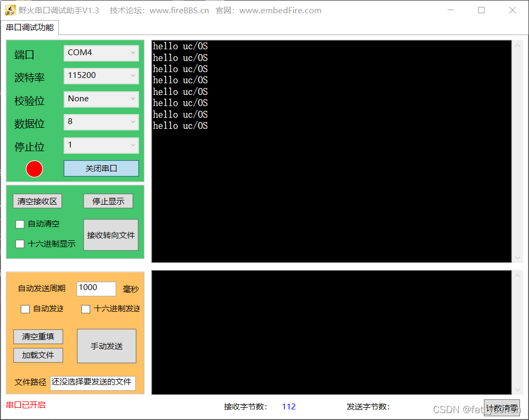Click the 波特率 label
This screenshot has height=420, width=529.
pyautogui.click(x=29, y=77)
